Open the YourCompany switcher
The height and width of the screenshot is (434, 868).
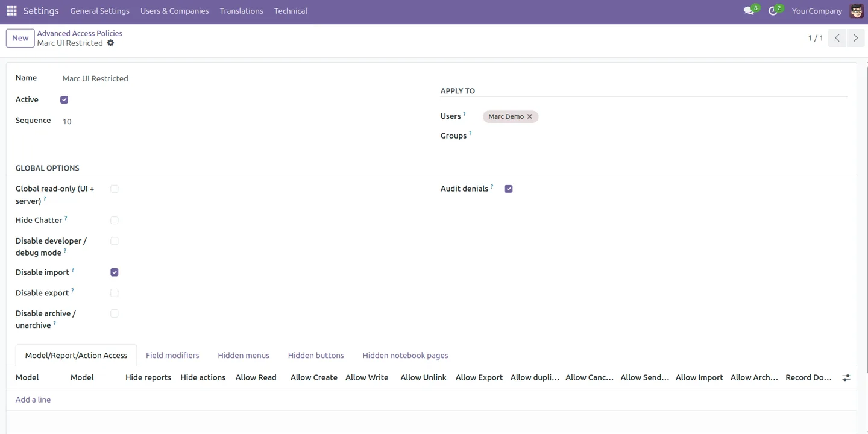tap(817, 11)
